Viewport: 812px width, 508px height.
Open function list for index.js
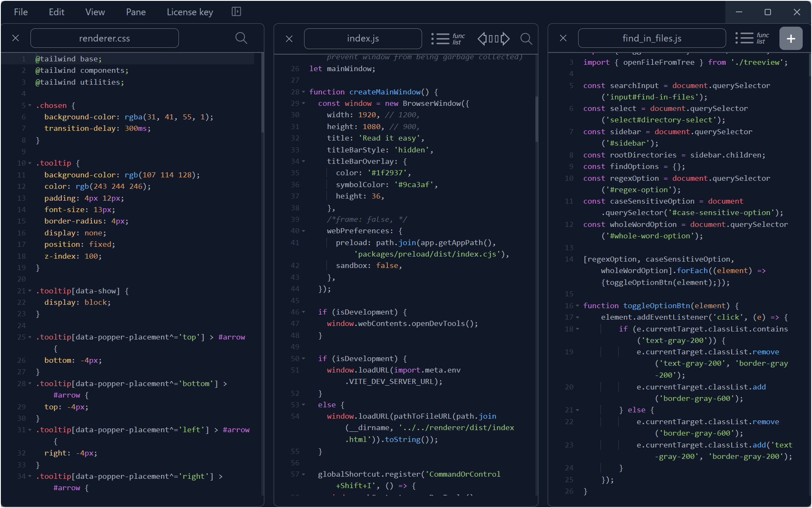click(448, 39)
